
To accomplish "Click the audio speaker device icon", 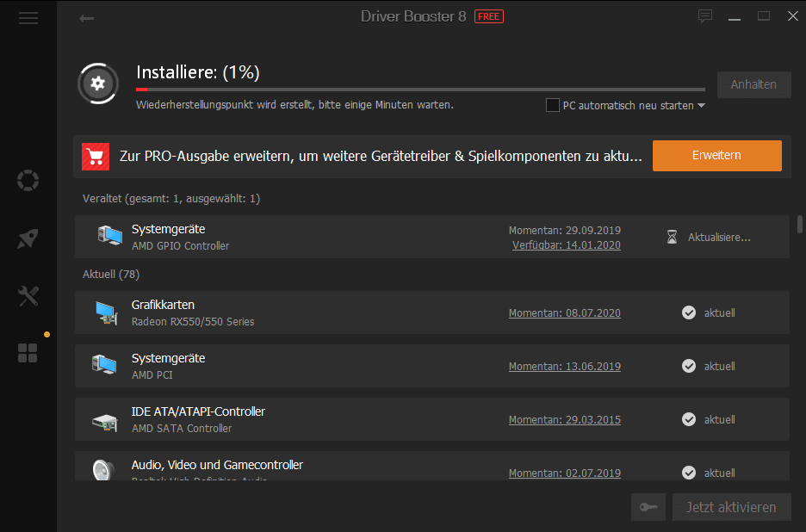I will click(104, 470).
